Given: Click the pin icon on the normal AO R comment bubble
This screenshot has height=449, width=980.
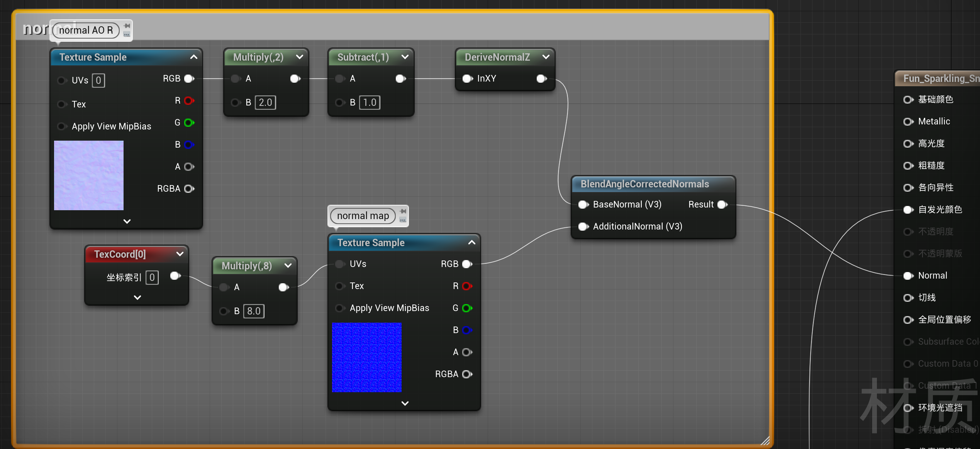Looking at the screenshot, I should 127,26.
